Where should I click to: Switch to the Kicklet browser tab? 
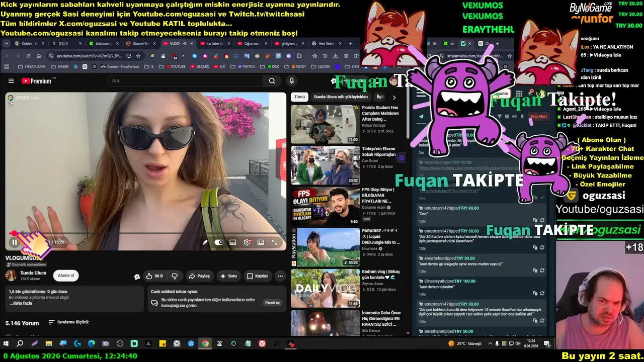[30, 44]
